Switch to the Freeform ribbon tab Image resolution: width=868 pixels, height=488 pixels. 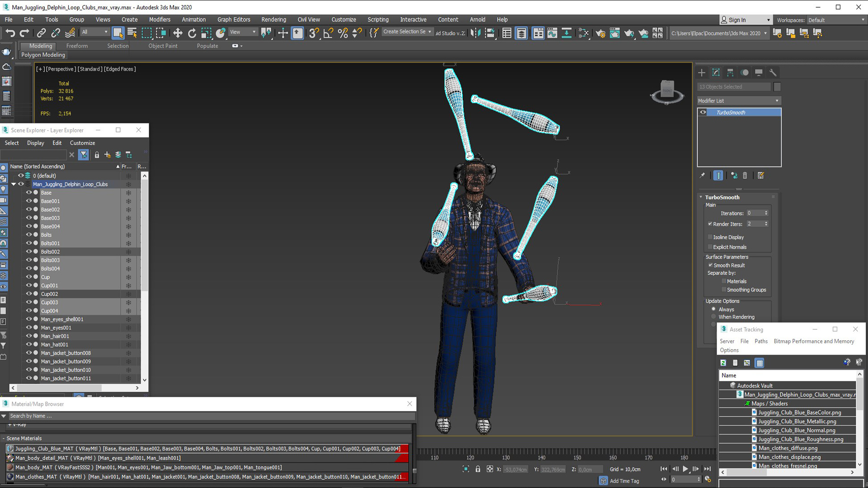pos(77,46)
